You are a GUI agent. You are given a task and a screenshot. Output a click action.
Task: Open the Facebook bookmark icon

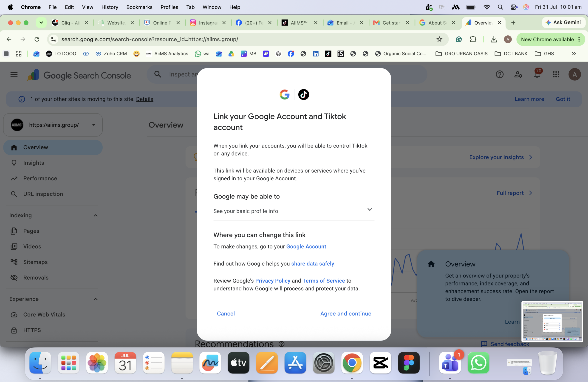[291, 54]
